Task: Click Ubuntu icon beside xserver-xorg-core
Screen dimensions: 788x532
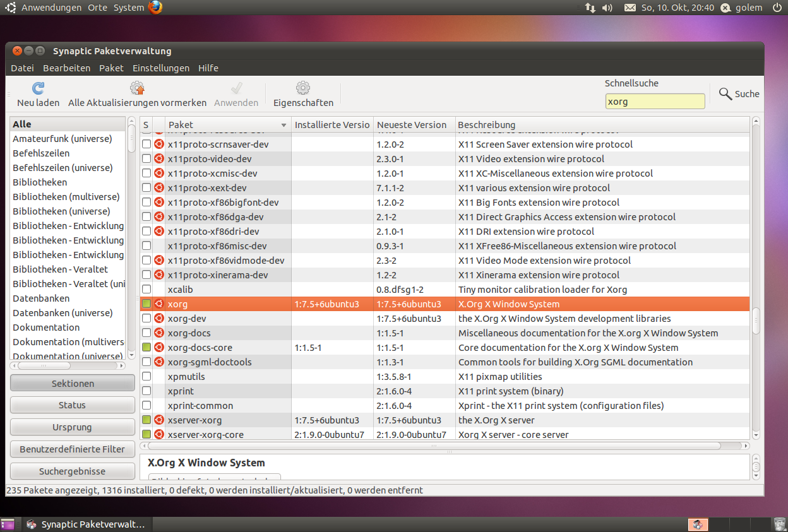Action: click(x=159, y=435)
